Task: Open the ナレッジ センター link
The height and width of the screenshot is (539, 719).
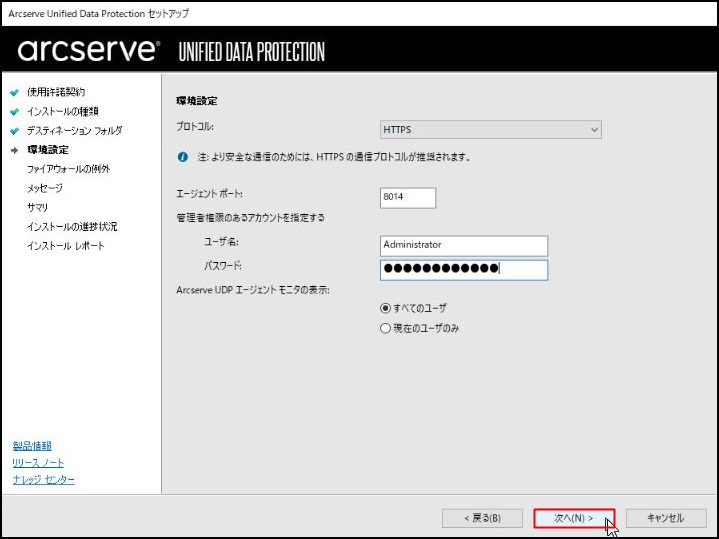Action: 44,479
